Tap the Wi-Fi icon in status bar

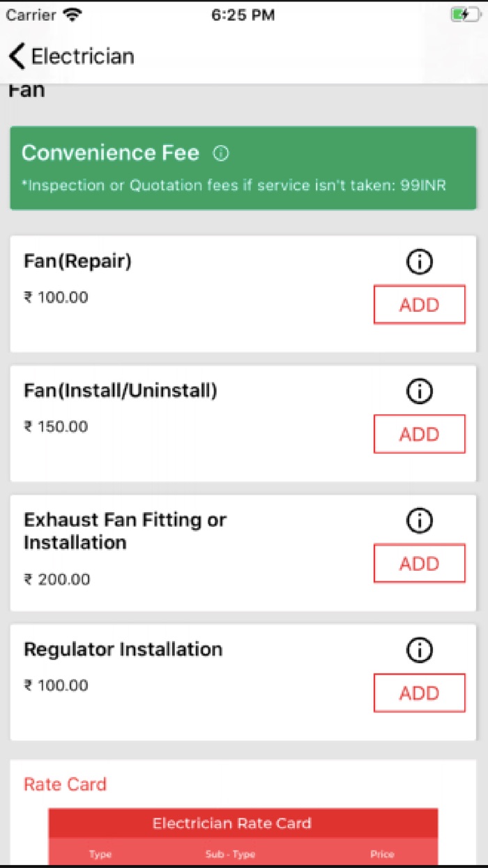(72, 15)
